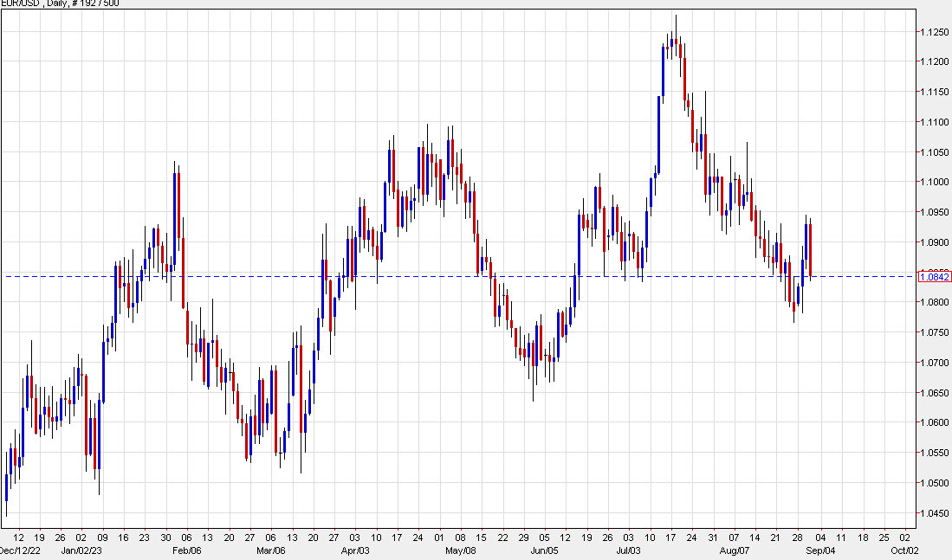Image resolution: width=952 pixels, height=560 pixels.
Task: Click the 1.0450 price scale label
Action: (x=934, y=511)
